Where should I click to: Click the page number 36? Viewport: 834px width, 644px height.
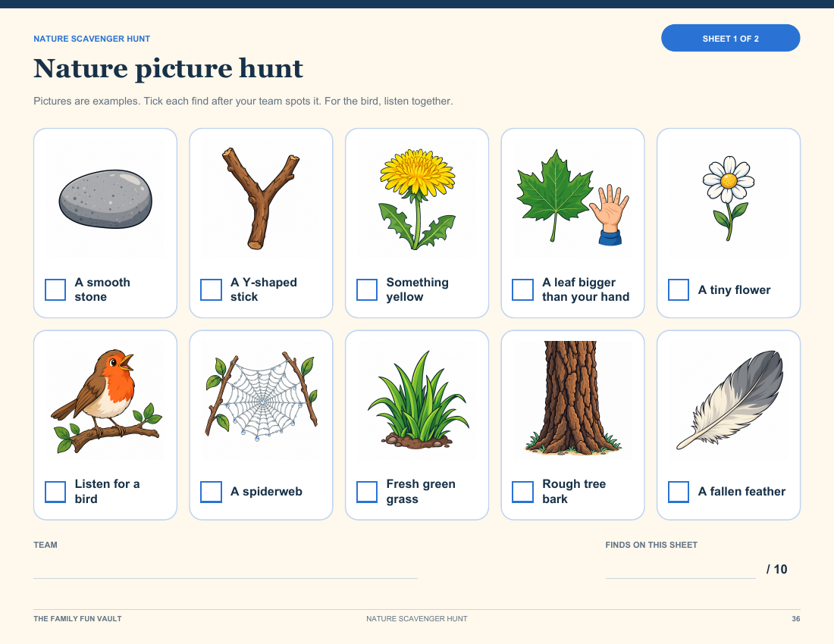pyautogui.click(x=795, y=618)
